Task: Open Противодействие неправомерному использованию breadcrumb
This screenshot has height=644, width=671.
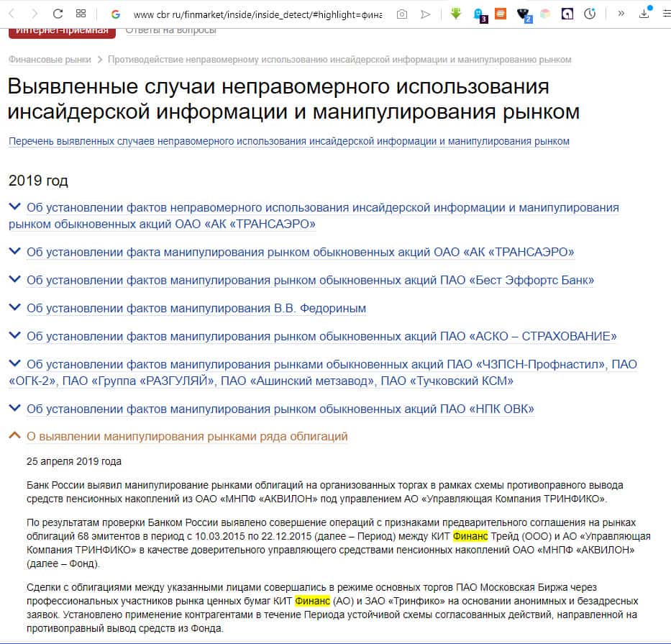Action: click(339, 60)
